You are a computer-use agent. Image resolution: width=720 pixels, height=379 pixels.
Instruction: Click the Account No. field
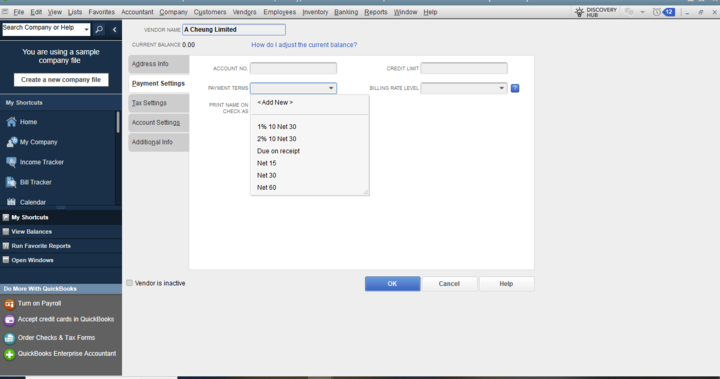[293, 68]
